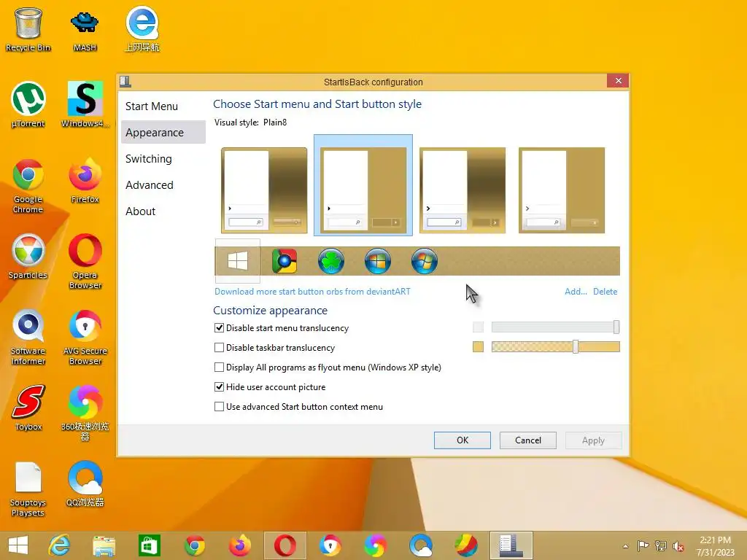Open Download more start button orbs link
The image size is (747, 560).
pos(312,292)
